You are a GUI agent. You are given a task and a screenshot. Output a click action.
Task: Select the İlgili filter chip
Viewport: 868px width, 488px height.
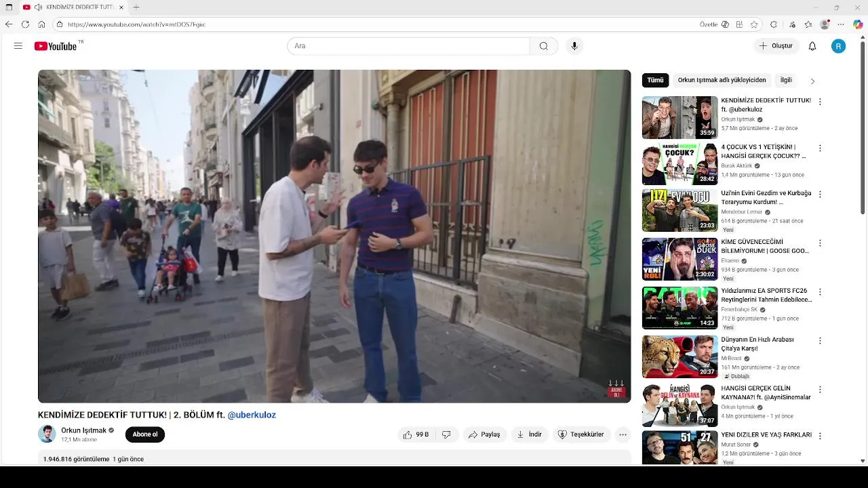click(x=786, y=80)
